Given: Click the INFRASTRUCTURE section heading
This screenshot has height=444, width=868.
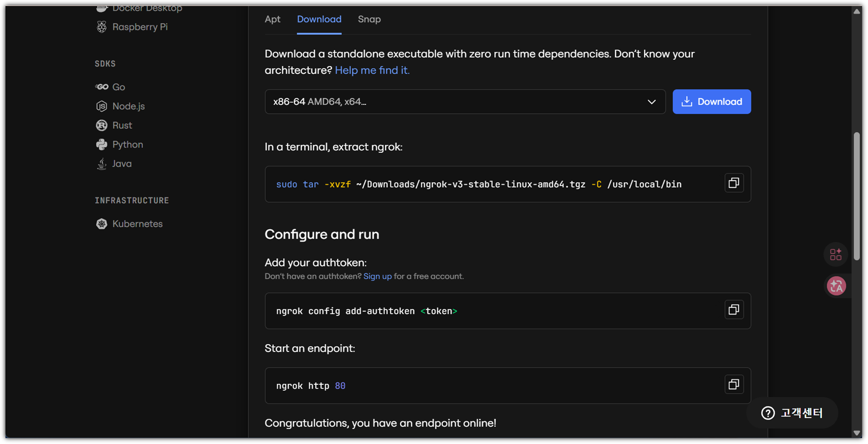Looking at the screenshot, I should [x=132, y=201].
